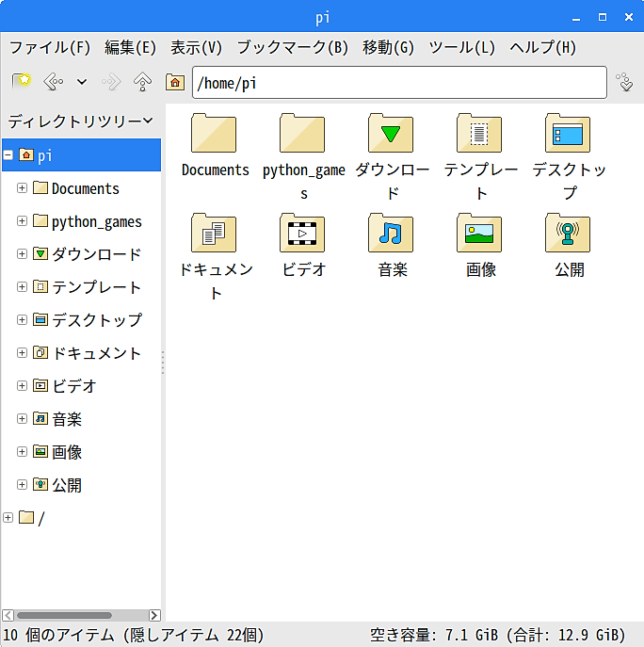The height and width of the screenshot is (647, 644).
Task: Select the ビデオ folder icon in file view
Action: (302, 233)
